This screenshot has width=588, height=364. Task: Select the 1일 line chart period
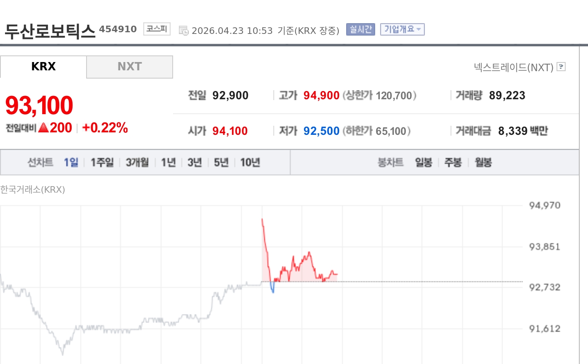[x=71, y=163]
